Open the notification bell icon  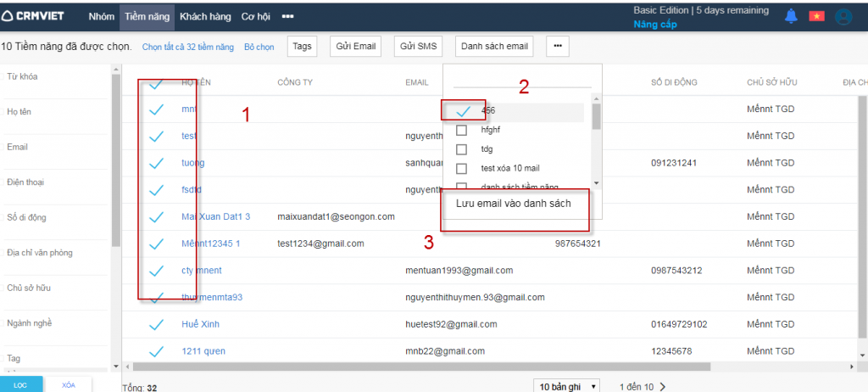[791, 16]
